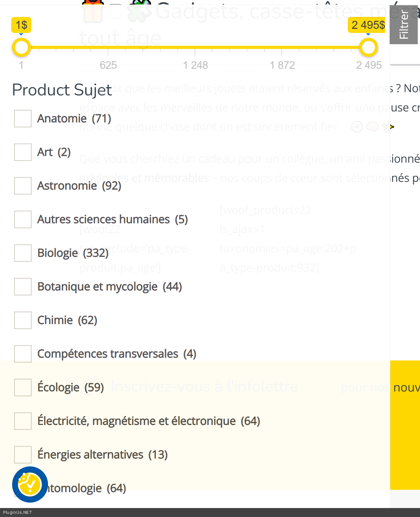The height and width of the screenshot is (517, 420).
Task: Check Autres sciences humaines (5)
Action: [23, 219]
